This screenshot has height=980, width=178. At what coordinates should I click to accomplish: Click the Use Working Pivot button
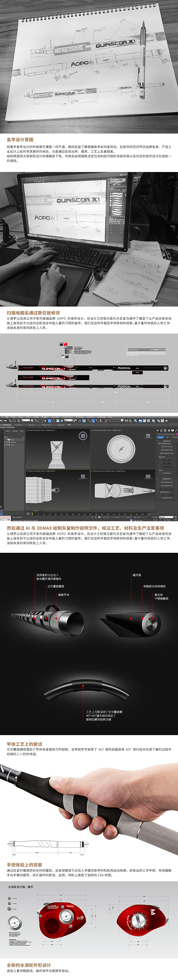click(167, 486)
